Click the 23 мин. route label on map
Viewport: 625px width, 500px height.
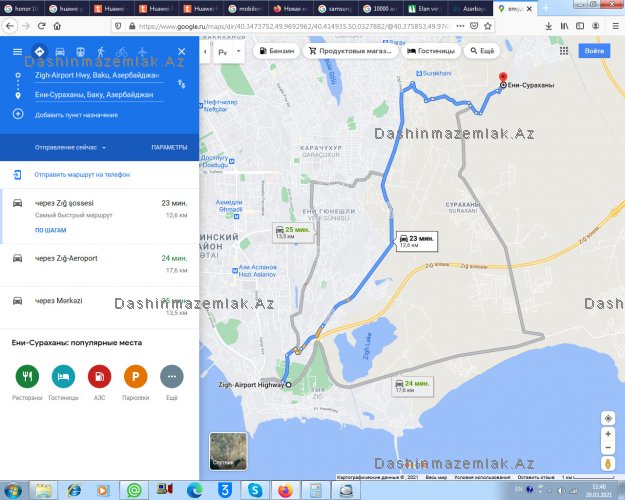click(417, 241)
